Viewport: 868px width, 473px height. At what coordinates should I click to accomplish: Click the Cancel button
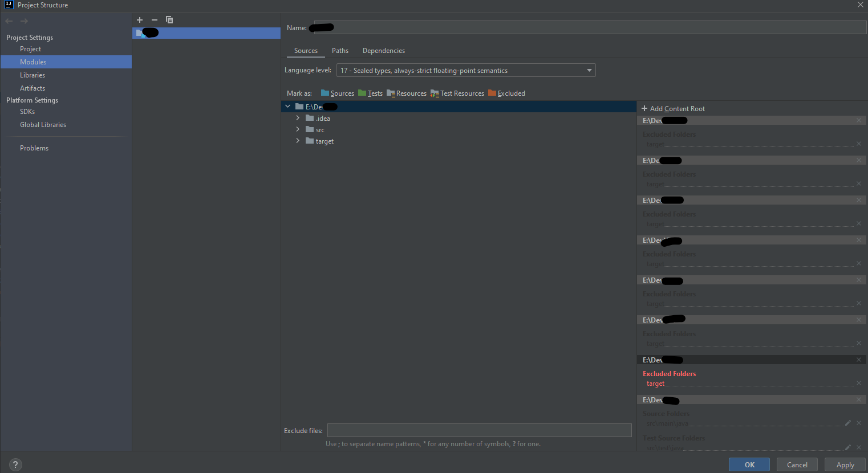pyautogui.click(x=797, y=464)
